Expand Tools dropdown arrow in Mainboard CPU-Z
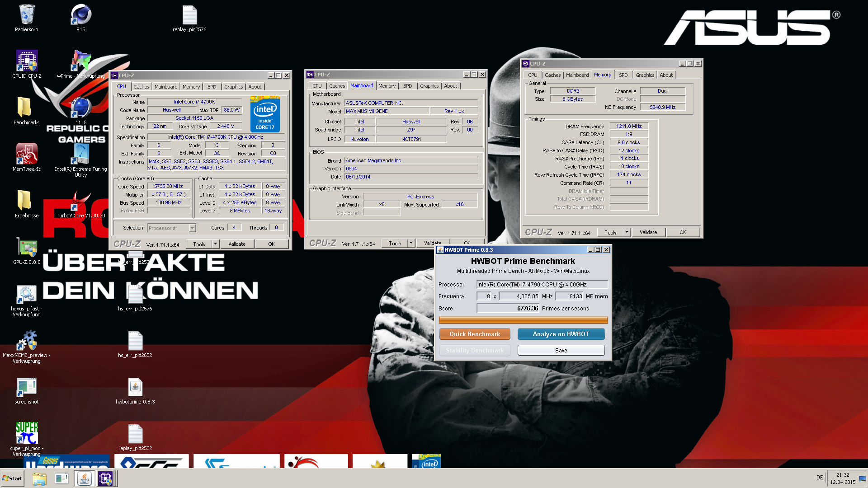 tap(411, 243)
